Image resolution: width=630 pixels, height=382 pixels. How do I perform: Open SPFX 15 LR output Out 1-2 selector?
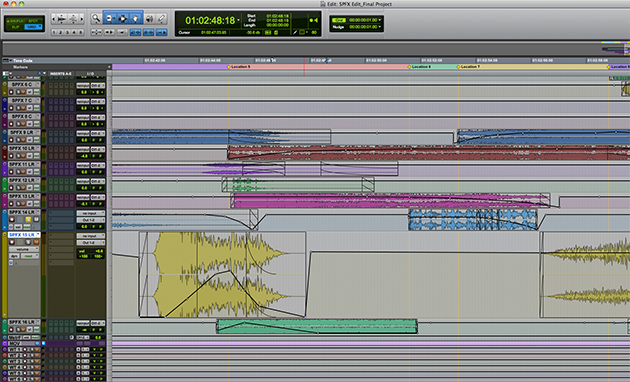tap(90, 243)
